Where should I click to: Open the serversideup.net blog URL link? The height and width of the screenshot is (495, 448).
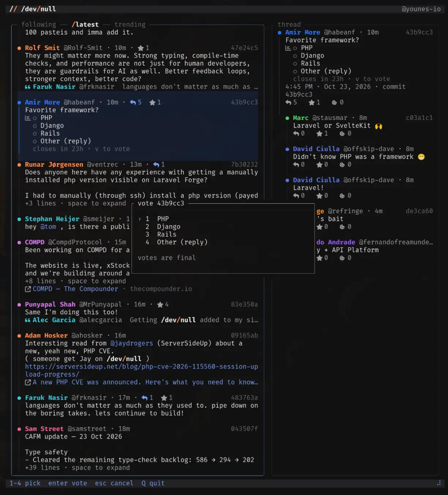pos(142,371)
